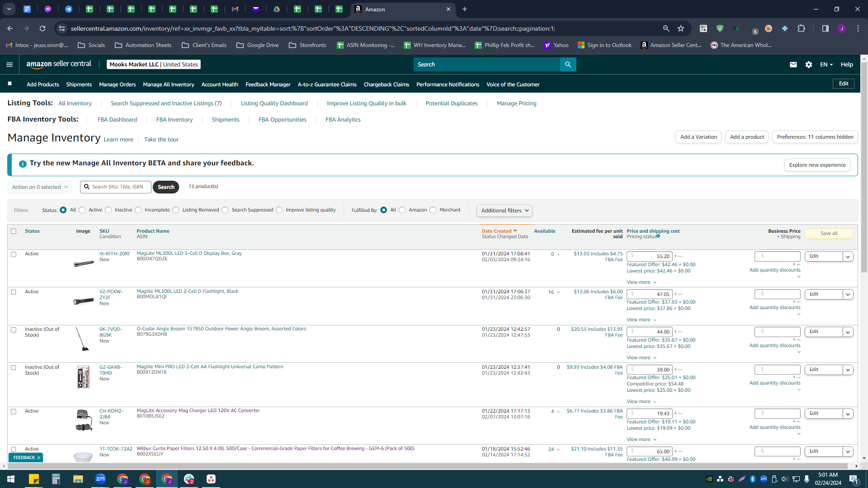Click the Chrome profile avatar icon
The width and height of the screenshot is (868, 488).
pos(842,28)
